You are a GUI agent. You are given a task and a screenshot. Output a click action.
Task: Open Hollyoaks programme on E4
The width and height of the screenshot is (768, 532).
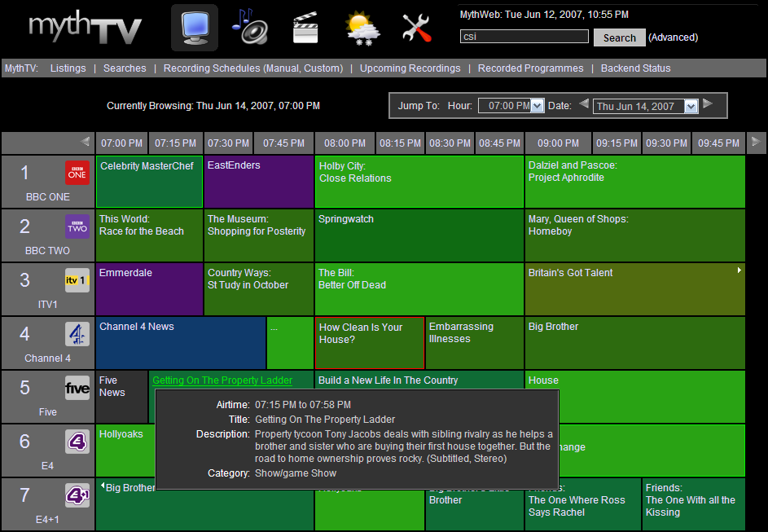pos(125,451)
